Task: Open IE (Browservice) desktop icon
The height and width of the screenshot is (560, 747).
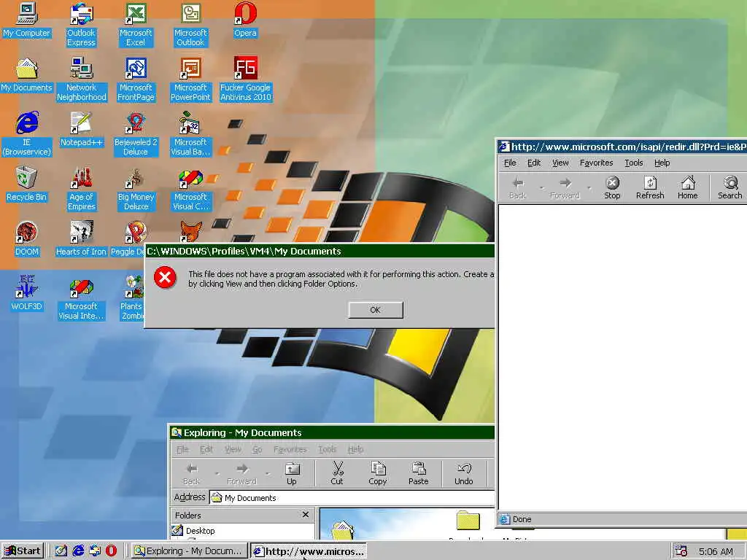Action: pos(27,134)
